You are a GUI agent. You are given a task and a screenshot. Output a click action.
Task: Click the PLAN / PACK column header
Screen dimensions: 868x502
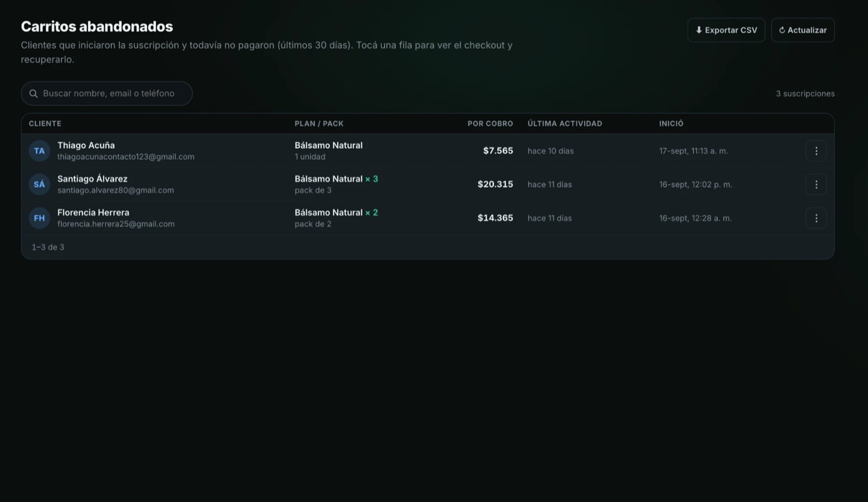click(x=319, y=123)
